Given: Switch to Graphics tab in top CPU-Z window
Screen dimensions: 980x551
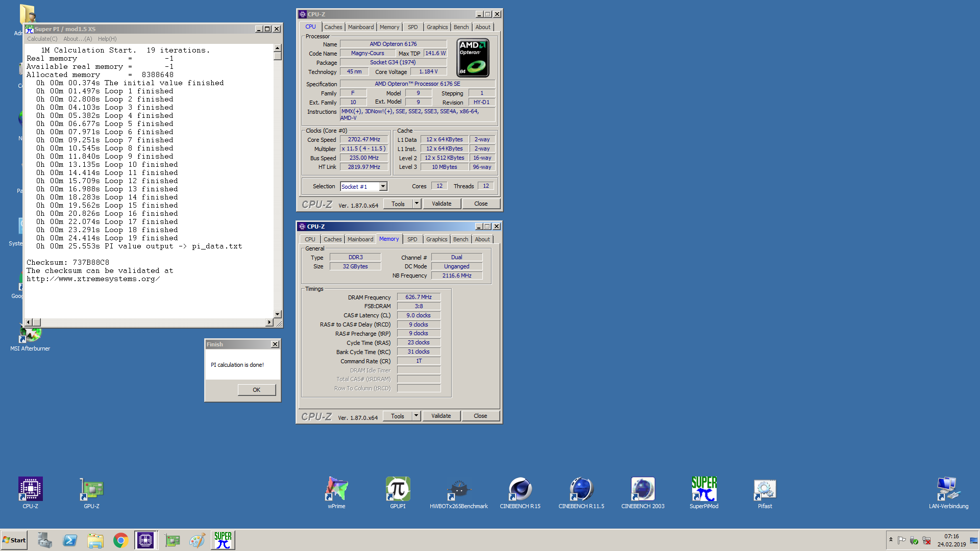Looking at the screenshot, I should point(437,27).
